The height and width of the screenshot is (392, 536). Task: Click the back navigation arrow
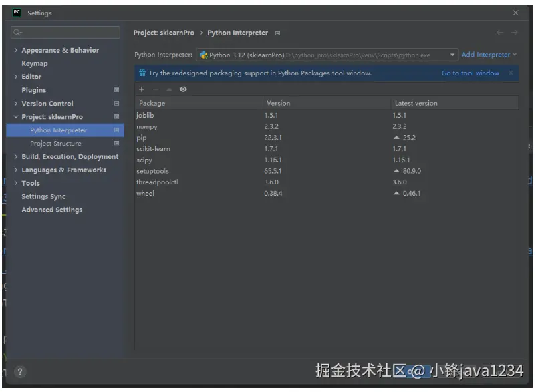tap(500, 33)
